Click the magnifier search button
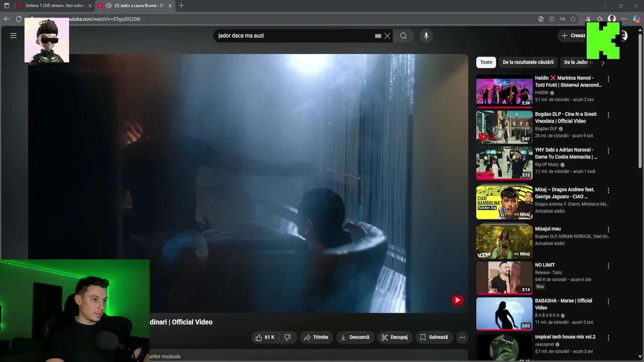The height and width of the screenshot is (362, 644). point(404,36)
